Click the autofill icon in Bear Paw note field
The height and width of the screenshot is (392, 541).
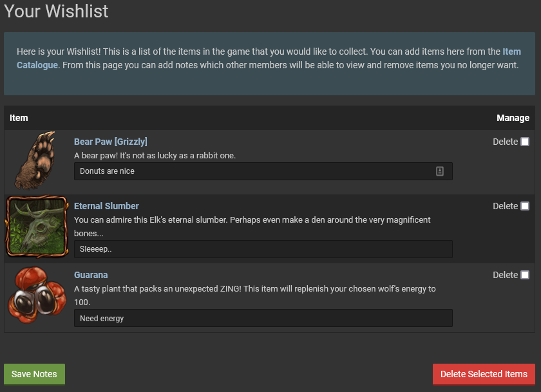tap(440, 171)
